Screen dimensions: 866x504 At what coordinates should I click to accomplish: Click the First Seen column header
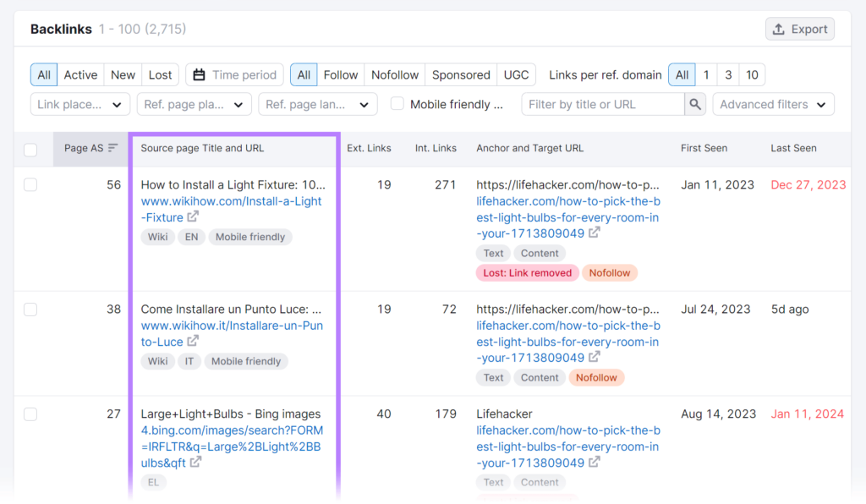tap(704, 148)
